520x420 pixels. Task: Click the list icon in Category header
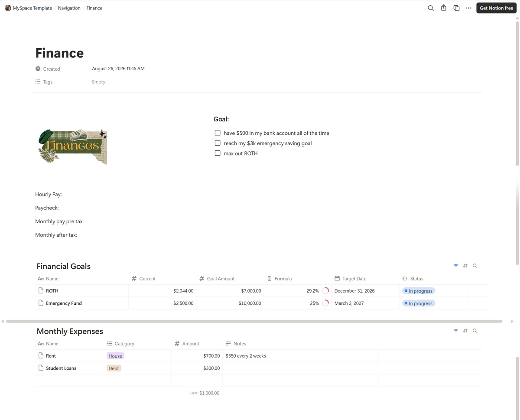tap(109, 343)
